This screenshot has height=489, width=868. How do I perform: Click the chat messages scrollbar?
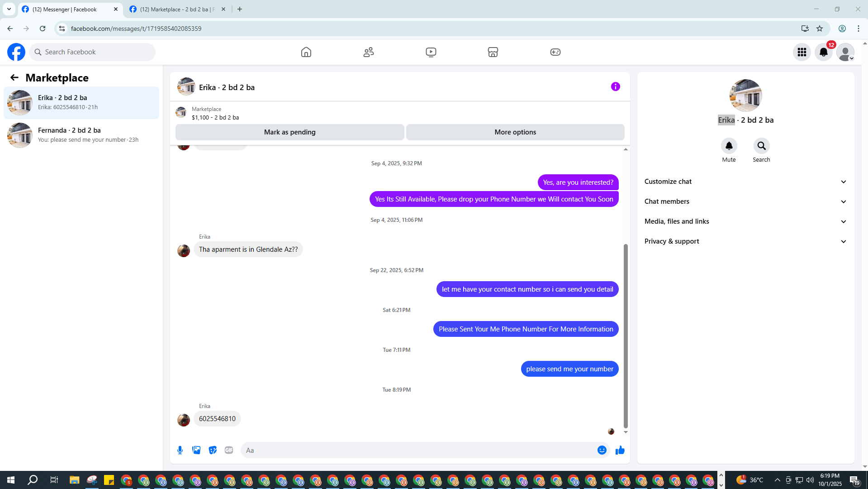[x=626, y=336]
